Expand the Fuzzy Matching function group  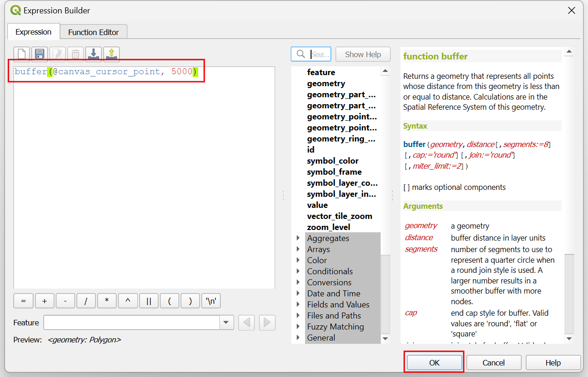298,327
